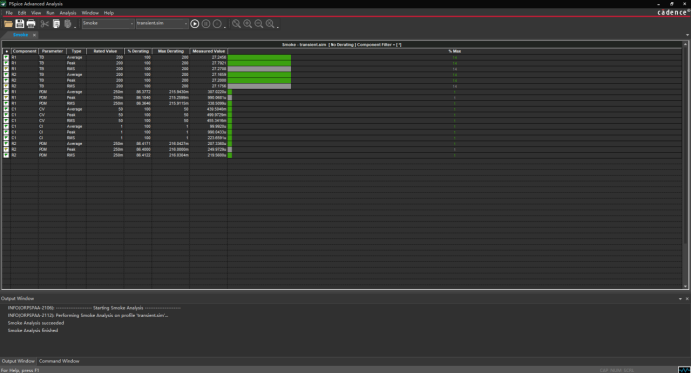Copy with the copy toolbar icon
691x374 pixels.
pyautogui.click(x=56, y=24)
